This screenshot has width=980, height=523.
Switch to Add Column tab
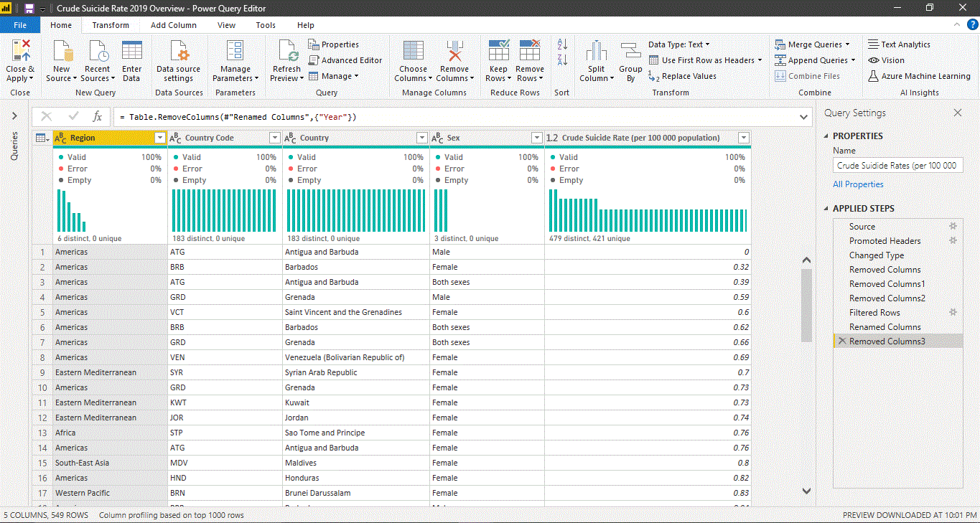click(x=174, y=25)
